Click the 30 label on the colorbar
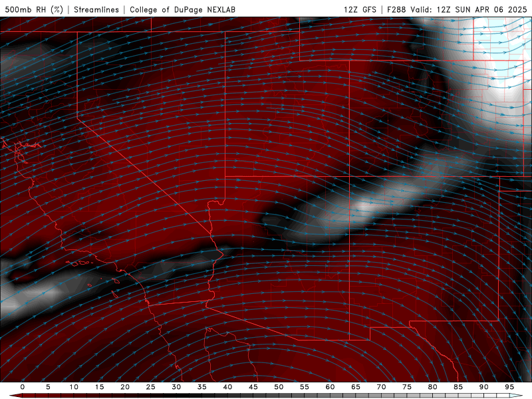This screenshot has height=399, width=532. (176, 387)
